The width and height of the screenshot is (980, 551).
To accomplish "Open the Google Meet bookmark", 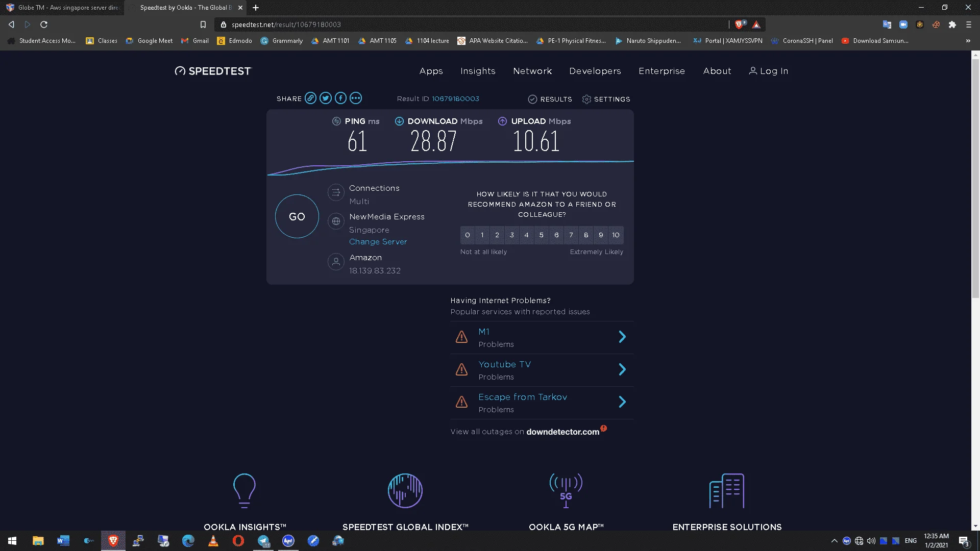I will click(x=149, y=41).
